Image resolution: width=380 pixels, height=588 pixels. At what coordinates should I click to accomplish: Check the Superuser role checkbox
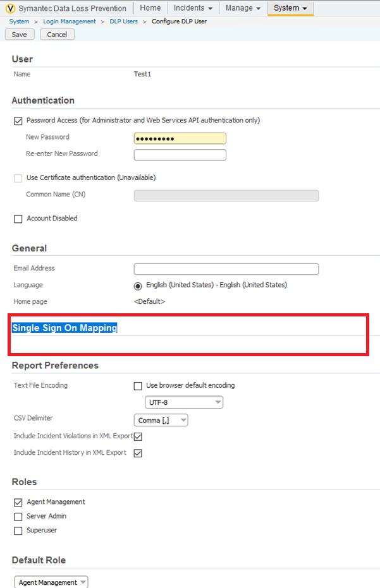point(18,531)
